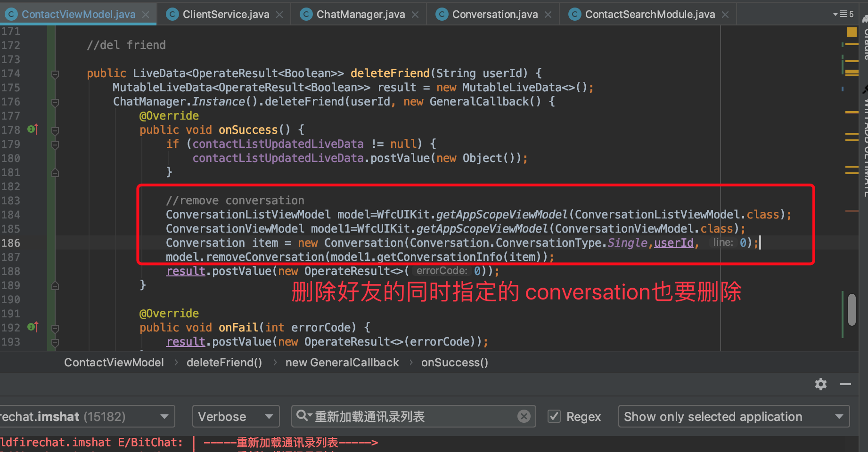Click the deleteFriend() breadcrumb
The width and height of the screenshot is (868, 452).
(x=224, y=362)
